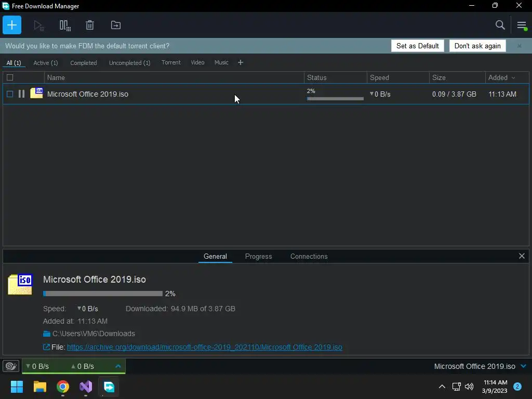Image resolution: width=532 pixels, height=399 pixels.
Task: Open the Windows Start menu
Action: click(17, 387)
